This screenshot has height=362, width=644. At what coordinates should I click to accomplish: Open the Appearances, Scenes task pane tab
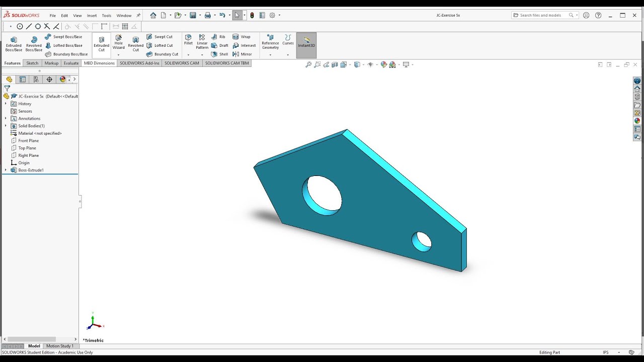637,121
